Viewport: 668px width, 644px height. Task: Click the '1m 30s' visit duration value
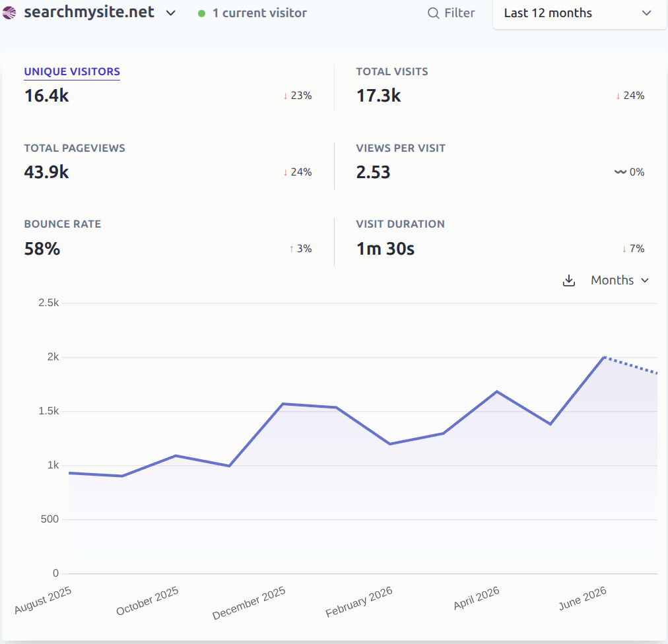point(385,249)
